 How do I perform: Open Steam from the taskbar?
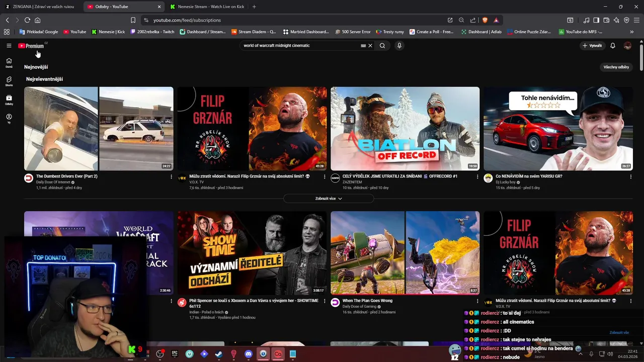(x=218, y=354)
